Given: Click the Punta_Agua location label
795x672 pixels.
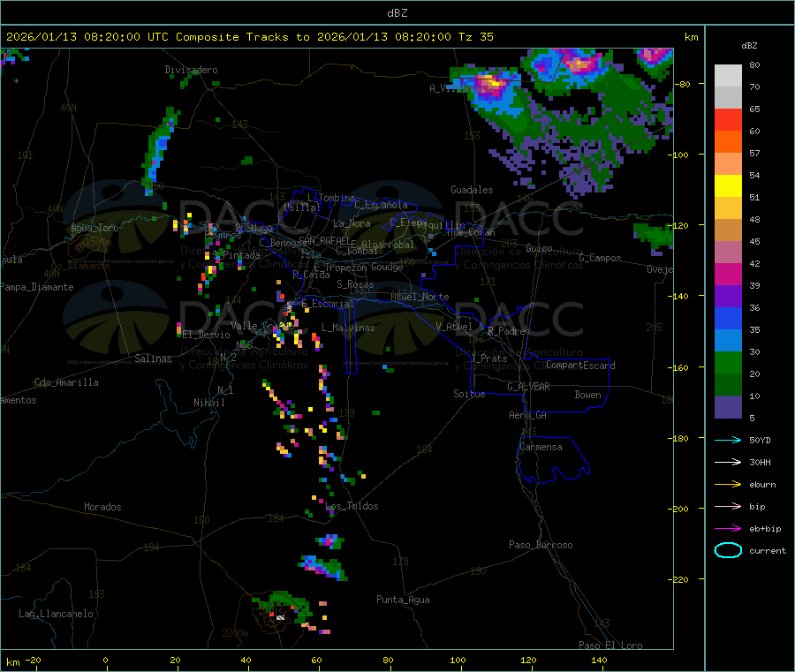Looking at the screenshot, I should pyautogui.click(x=403, y=600).
